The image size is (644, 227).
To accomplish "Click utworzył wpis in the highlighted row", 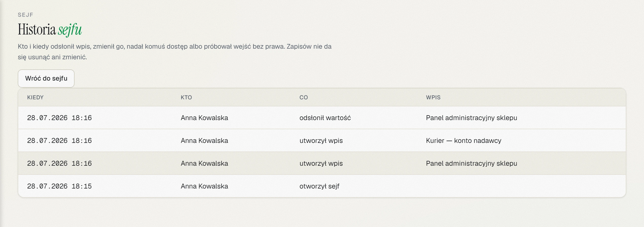I will pyautogui.click(x=321, y=163).
